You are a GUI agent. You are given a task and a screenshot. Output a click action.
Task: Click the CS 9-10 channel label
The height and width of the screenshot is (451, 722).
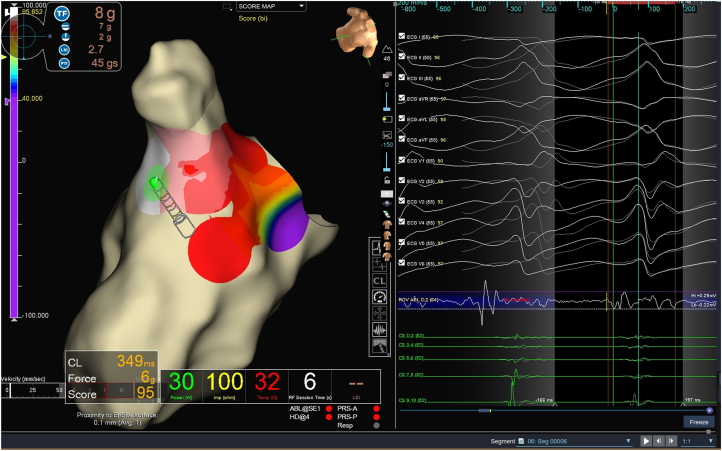[411, 400]
